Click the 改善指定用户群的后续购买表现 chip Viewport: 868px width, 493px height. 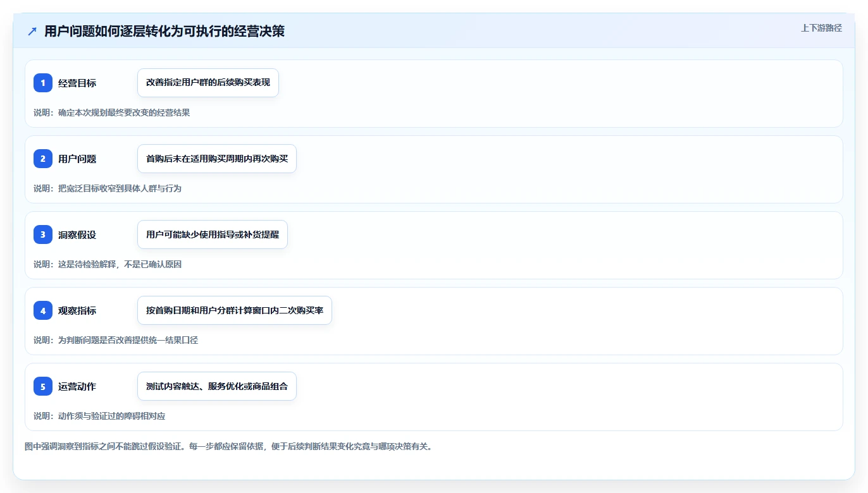tap(208, 83)
